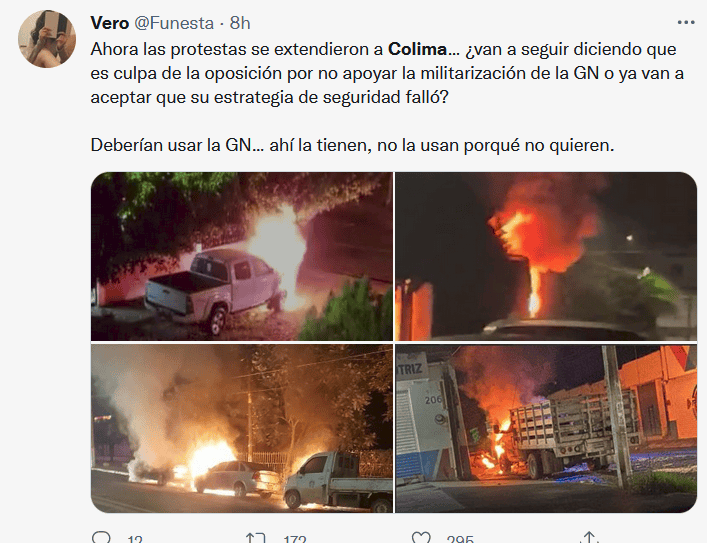Viewport: 707px width, 543px height.
Task: Click the phrase 'estrategia de seguridad falló?'
Action: [x=331, y=97]
